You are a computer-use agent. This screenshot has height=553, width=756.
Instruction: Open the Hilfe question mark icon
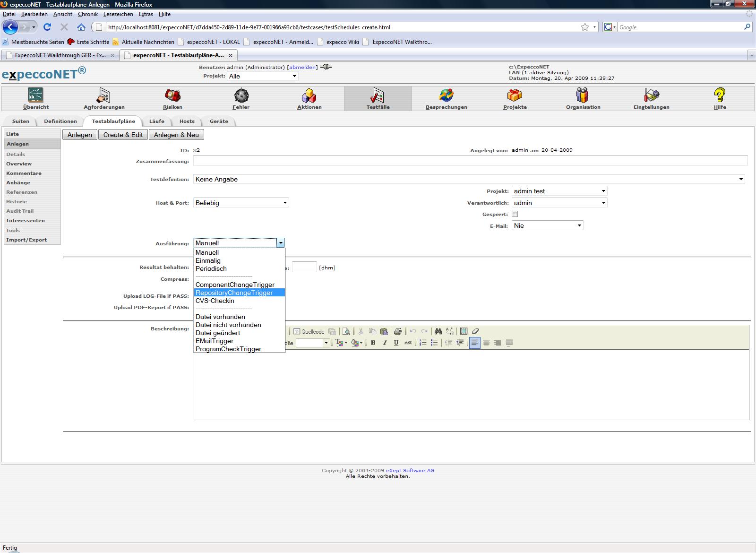point(720,95)
